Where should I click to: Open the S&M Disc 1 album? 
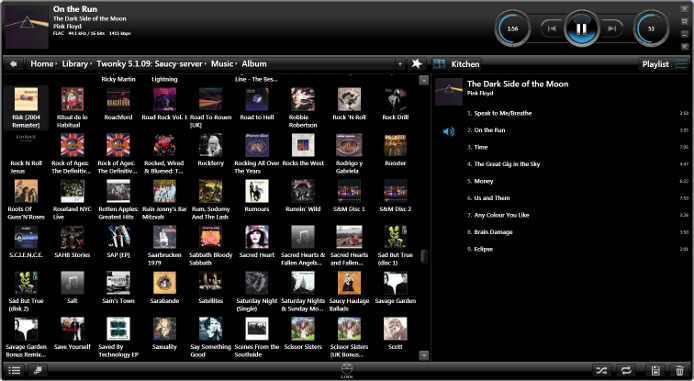349,195
